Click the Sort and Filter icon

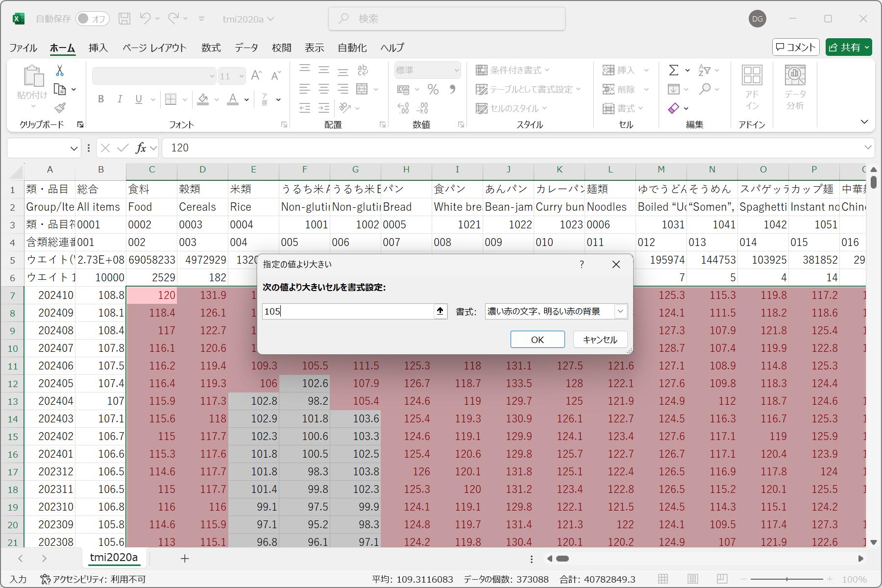704,70
